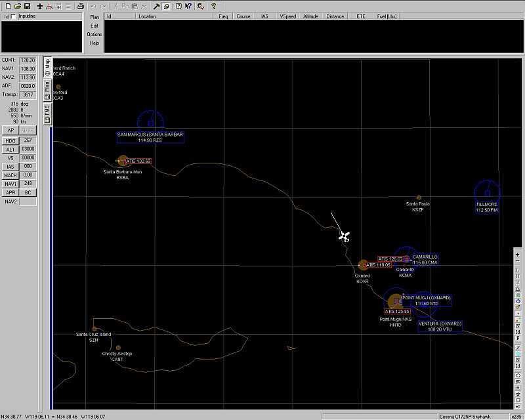Zoom out with the minus map button
The height and width of the screenshot is (420, 525).
point(518,262)
